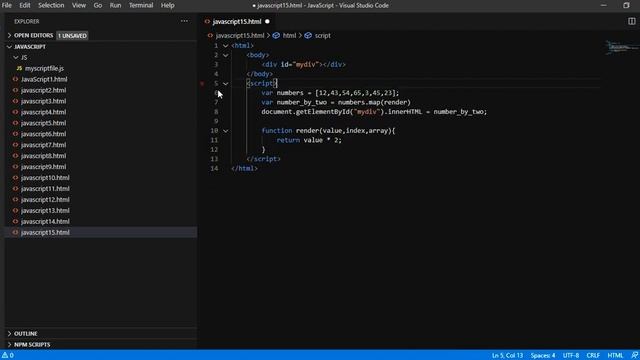Change end of line sequence CRLF
The height and width of the screenshot is (360, 640).
(593, 355)
